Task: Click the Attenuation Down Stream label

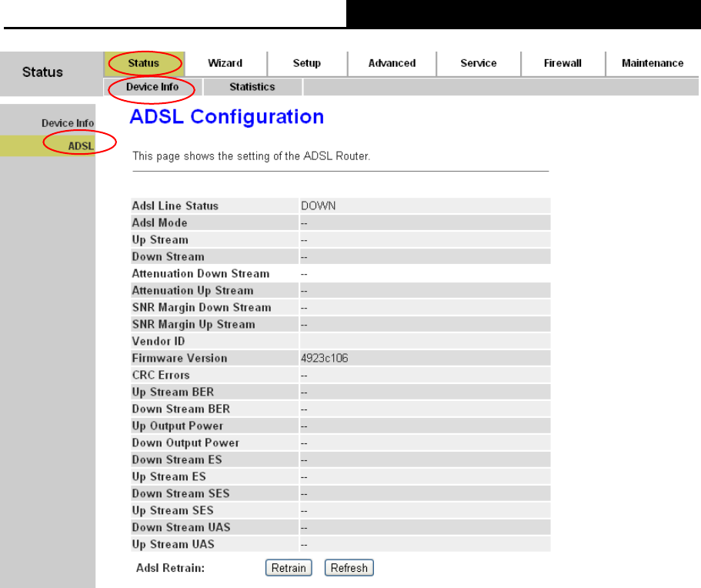Action: [201, 274]
